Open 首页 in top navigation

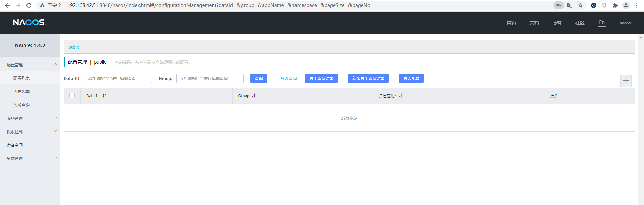pos(512,23)
